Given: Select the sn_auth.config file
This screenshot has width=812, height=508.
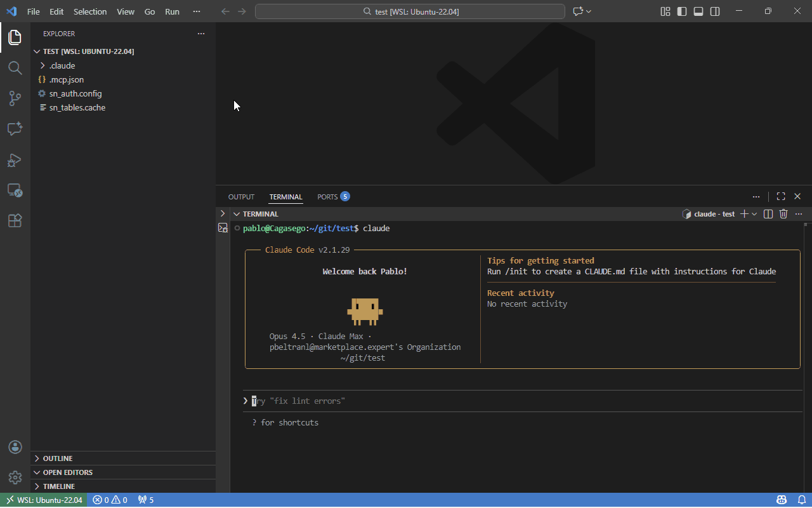Looking at the screenshot, I should [75, 93].
